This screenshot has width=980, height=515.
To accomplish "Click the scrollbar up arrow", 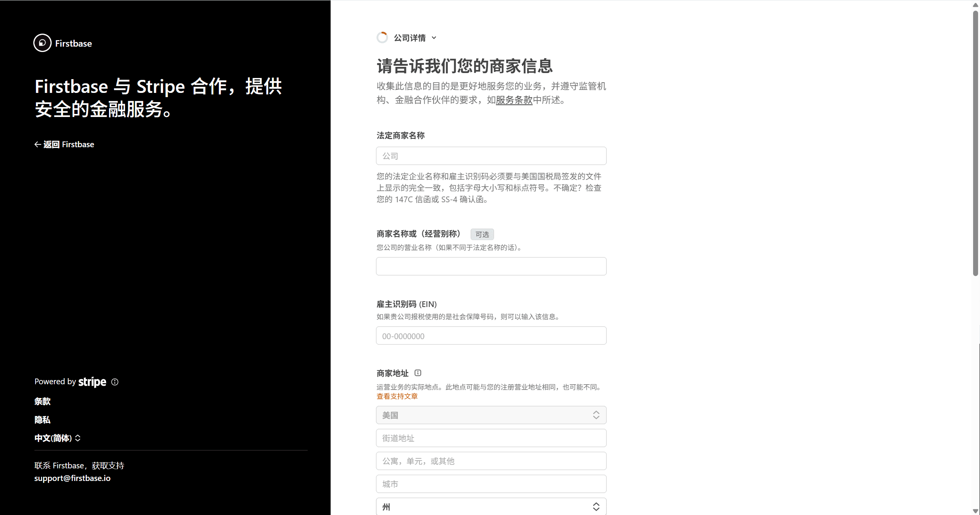I will (976, 5).
